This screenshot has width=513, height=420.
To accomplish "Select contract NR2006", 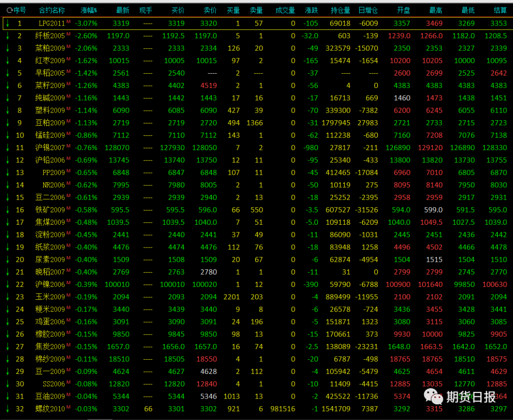I will tap(54, 185).
